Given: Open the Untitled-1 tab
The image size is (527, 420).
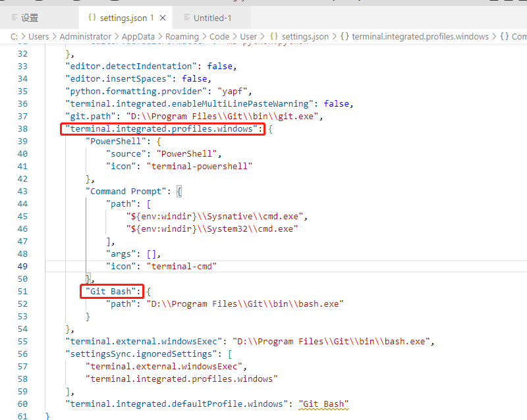Looking at the screenshot, I should [x=211, y=18].
